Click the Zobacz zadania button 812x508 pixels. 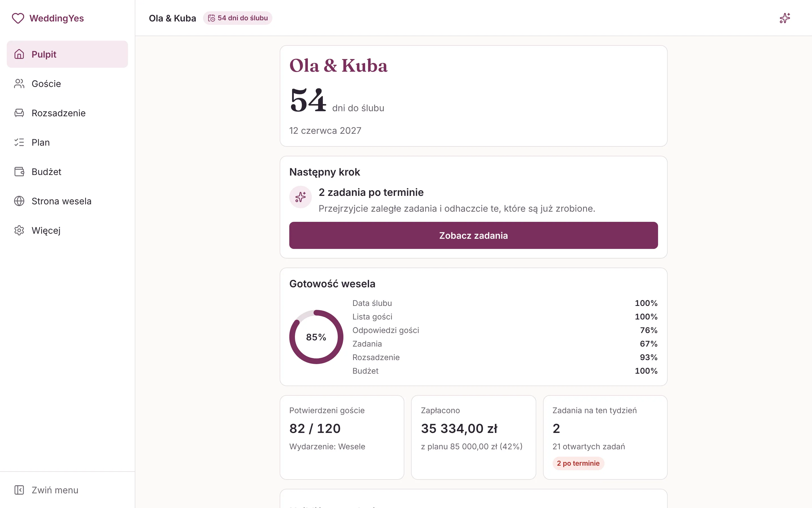click(x=473, y=236)
